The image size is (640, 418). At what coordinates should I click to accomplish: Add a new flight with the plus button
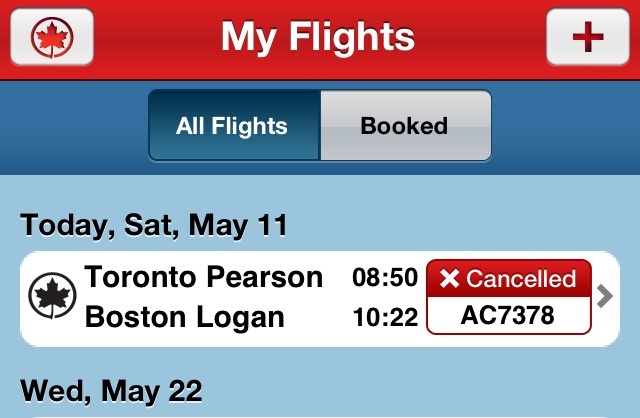(588, 37)
